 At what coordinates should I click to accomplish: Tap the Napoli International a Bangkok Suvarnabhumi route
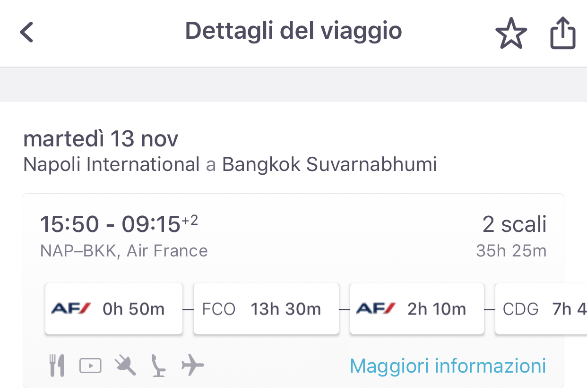coord(230,164)
